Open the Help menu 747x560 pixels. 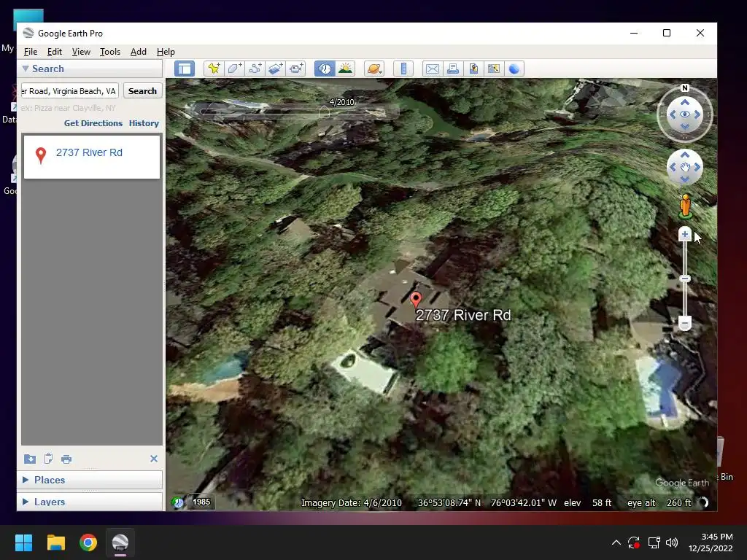[x=166, y=52]
